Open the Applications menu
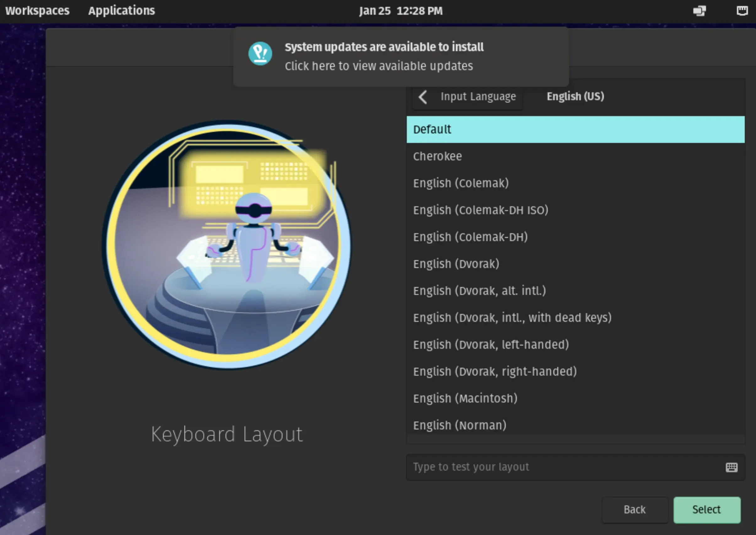This screenshot has width=756, height=535. pos(121,11)
